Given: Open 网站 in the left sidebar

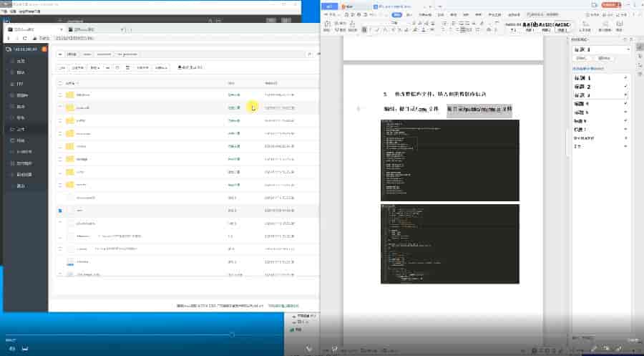Looking at the screenshot, I should [x=20, y=72].
